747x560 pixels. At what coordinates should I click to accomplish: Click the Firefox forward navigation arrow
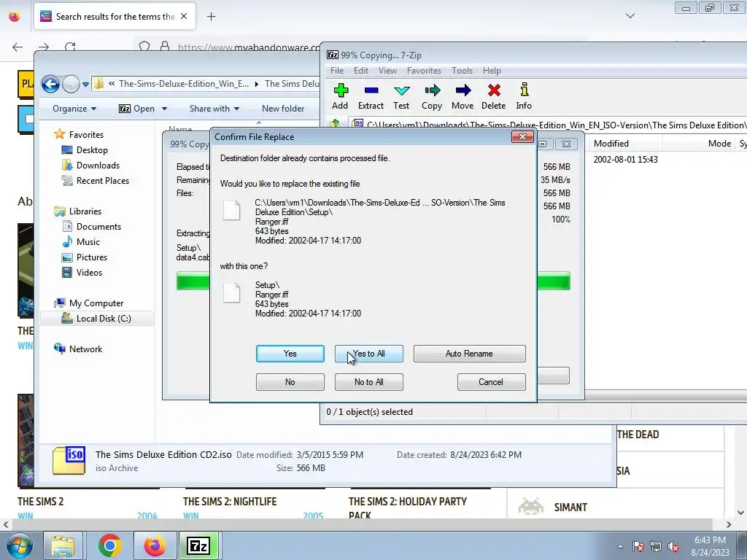point(44,47)
